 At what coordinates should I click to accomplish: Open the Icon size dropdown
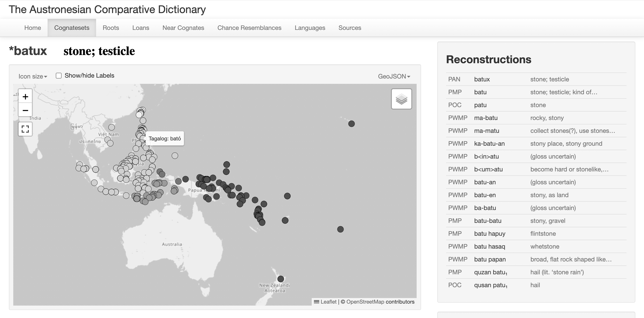coord(33,76)
